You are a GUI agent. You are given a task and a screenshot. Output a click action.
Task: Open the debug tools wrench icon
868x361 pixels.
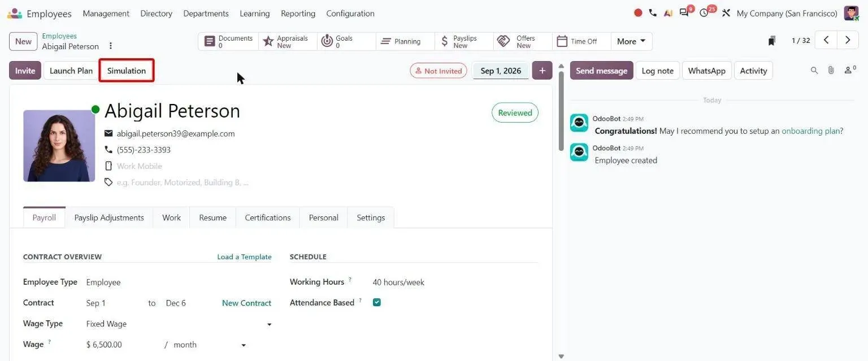[726, 13]
